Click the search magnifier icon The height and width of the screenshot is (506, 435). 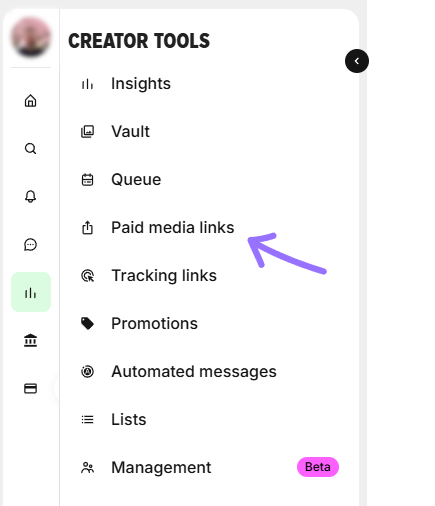[30, 148]
